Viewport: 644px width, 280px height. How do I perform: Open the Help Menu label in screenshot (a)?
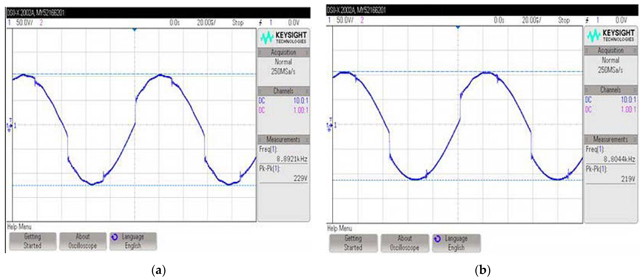coord(19,227)
